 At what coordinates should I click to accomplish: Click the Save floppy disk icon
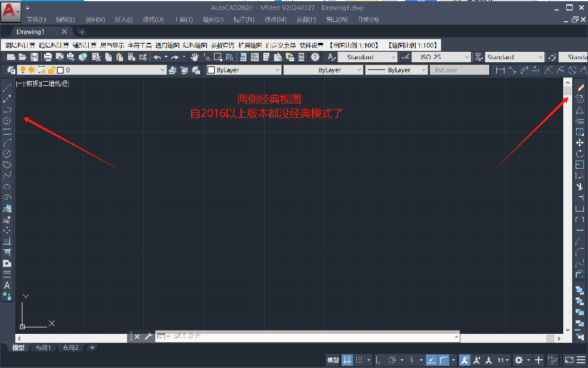tap(34, 57)
